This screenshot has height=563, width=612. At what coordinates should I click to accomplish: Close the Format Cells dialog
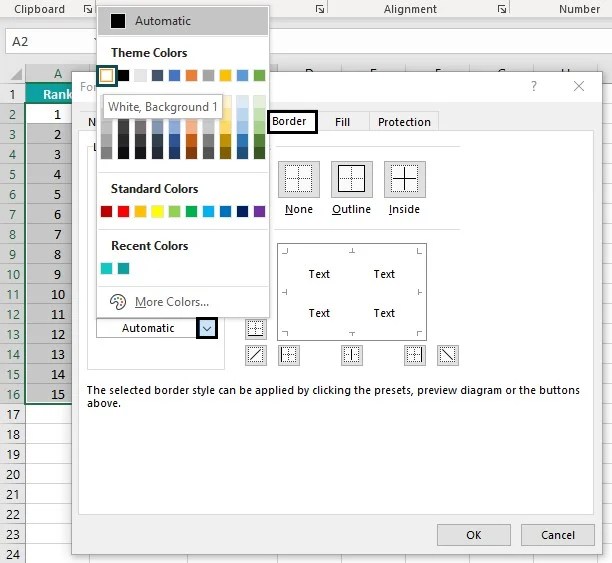tap(579, 86)
